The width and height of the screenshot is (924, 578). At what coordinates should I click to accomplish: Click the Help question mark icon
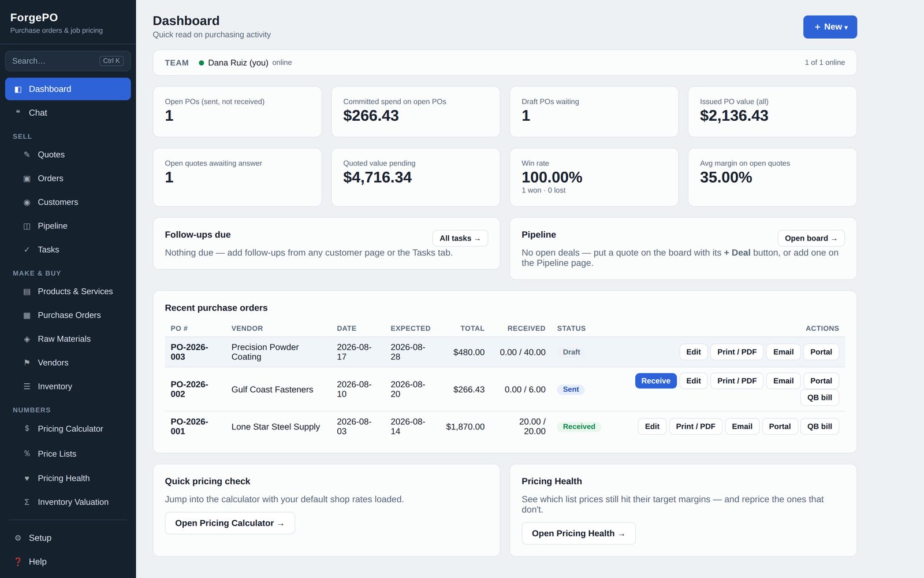tap(18, 561)
